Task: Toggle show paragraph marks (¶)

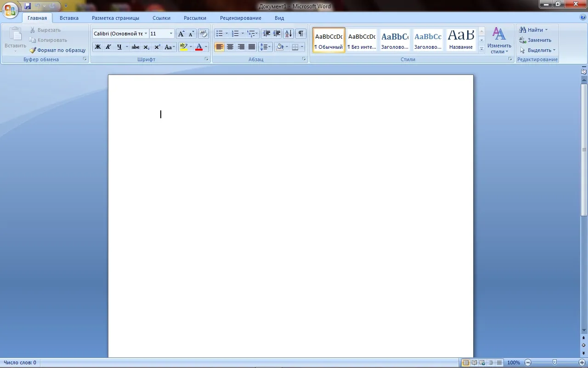Action: pos(300,34)
